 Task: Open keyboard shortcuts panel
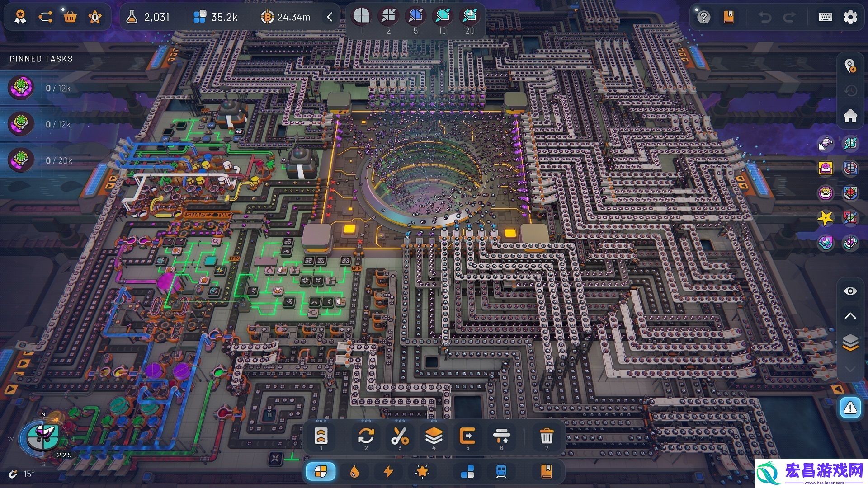click(826, 17)
